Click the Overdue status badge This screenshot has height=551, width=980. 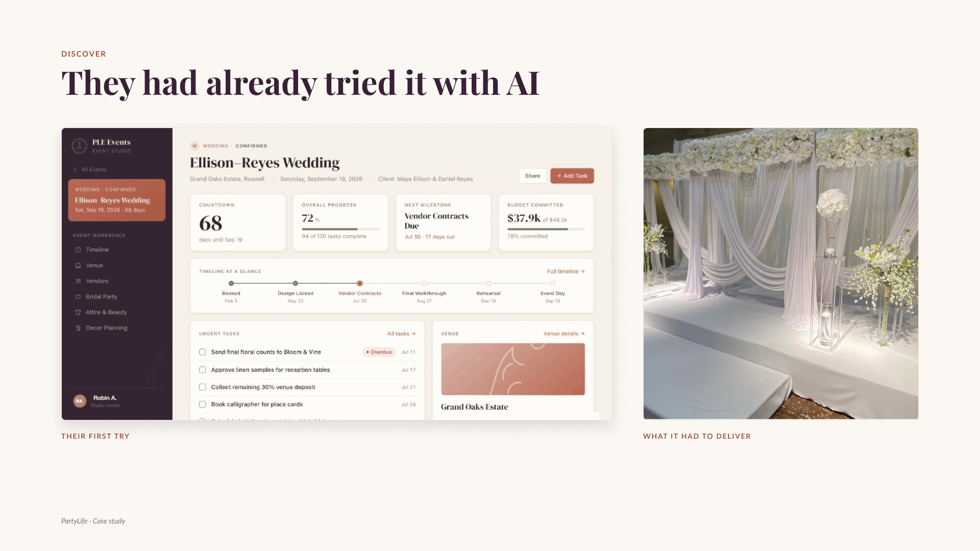tap(379, 352)
